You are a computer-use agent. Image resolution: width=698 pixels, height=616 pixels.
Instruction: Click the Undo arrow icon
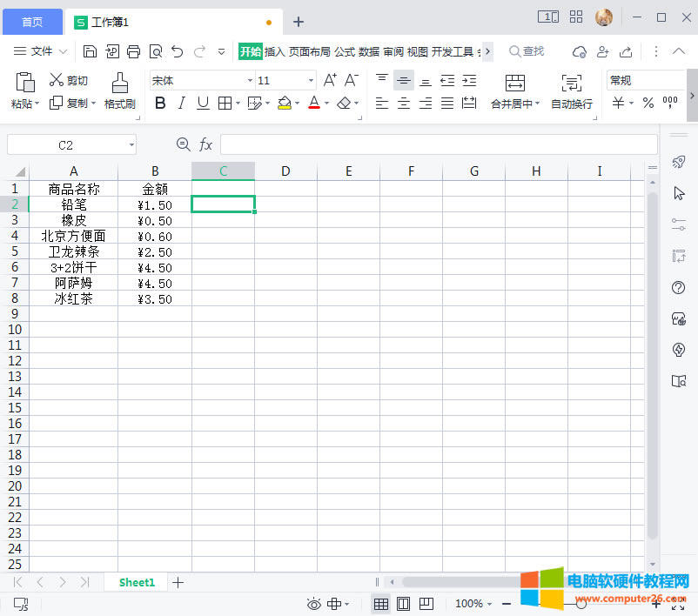[178, 51]
